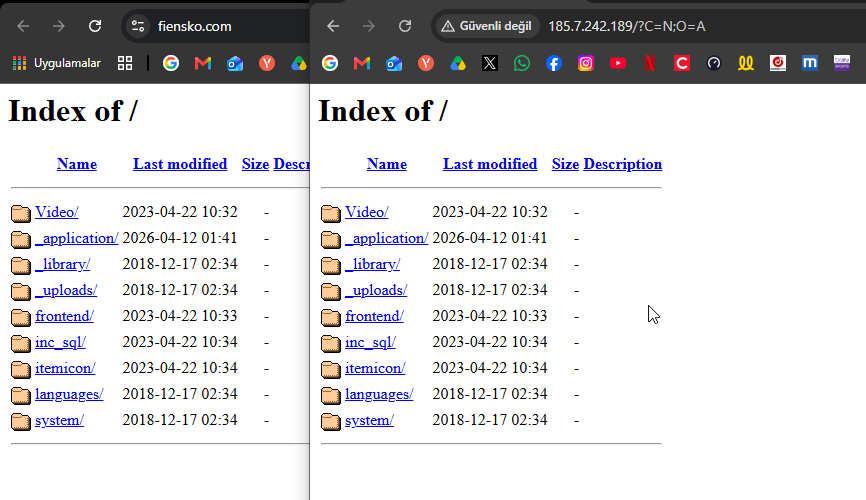Image resolution: width=866 pixels, height=500 pixels.
Task: Open the languages/ folder in right listing
Action: (379, 394)
